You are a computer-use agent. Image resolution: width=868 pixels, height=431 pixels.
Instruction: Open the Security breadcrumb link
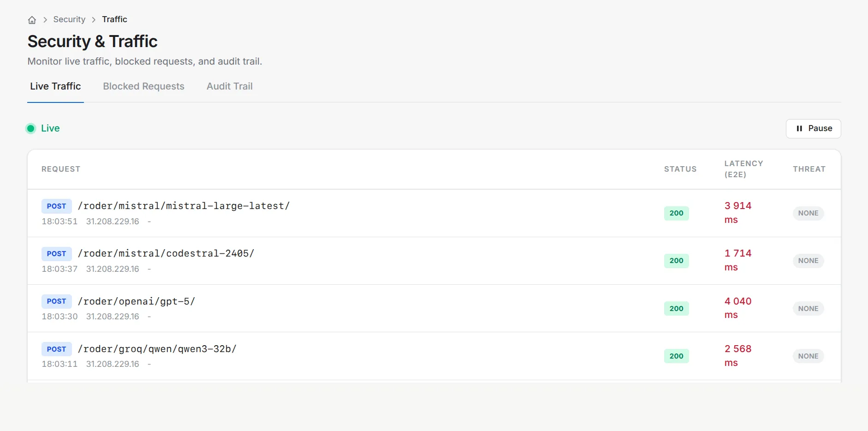(x=69, y=19)
